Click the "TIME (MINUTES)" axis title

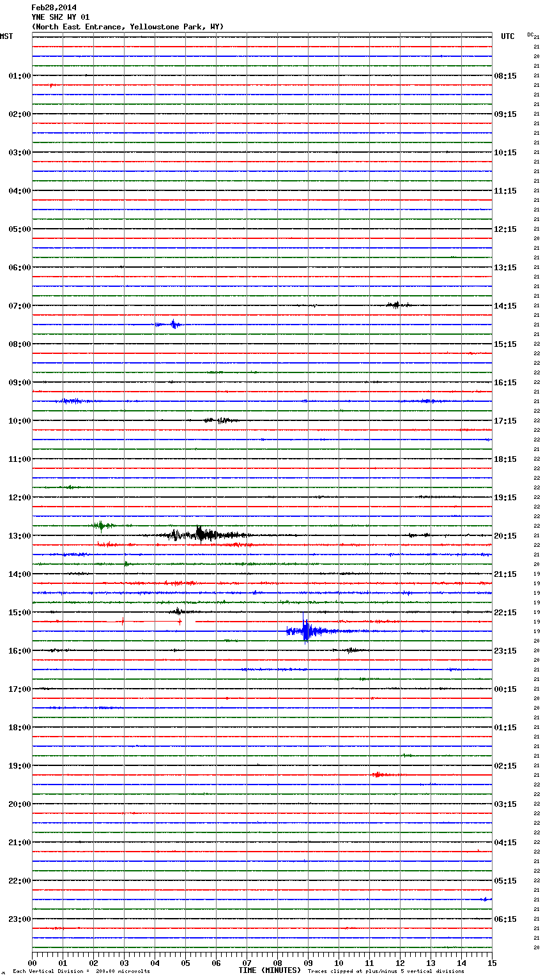tap(270, 970)
